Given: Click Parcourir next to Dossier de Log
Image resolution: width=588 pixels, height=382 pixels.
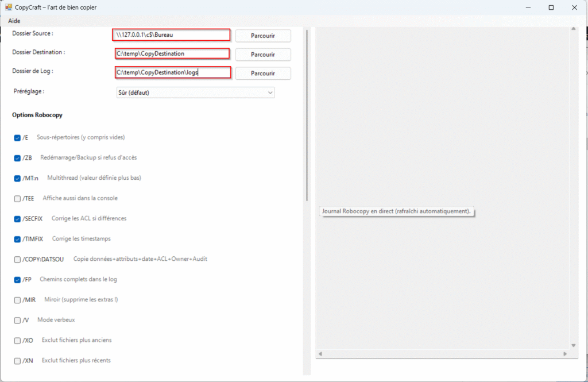Looking at the screenshot, I should (x=263, y=73).
